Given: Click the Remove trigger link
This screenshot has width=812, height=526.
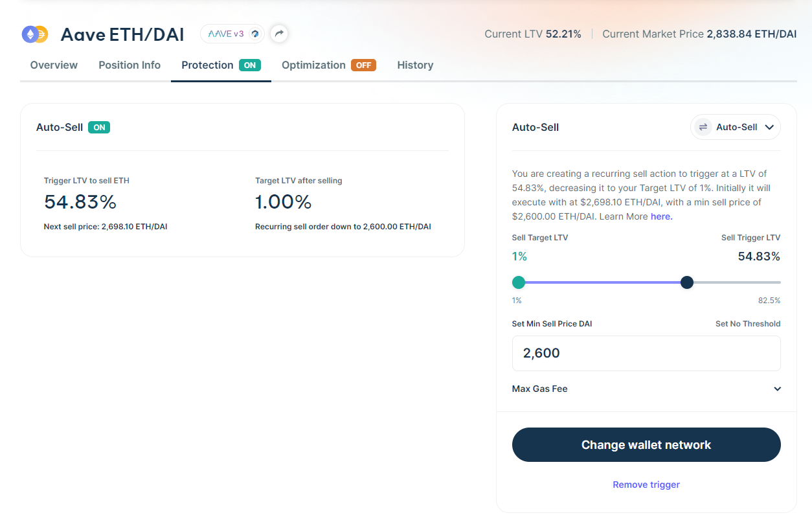Looking at the screenshot, I should pyautogui.click(x=646, y=485).
